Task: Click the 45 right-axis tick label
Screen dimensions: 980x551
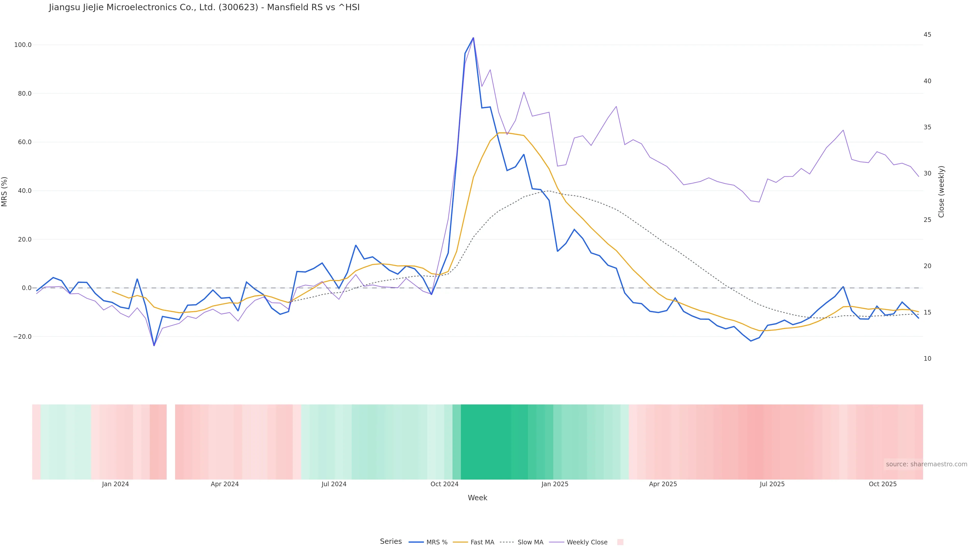Action: 927,35
